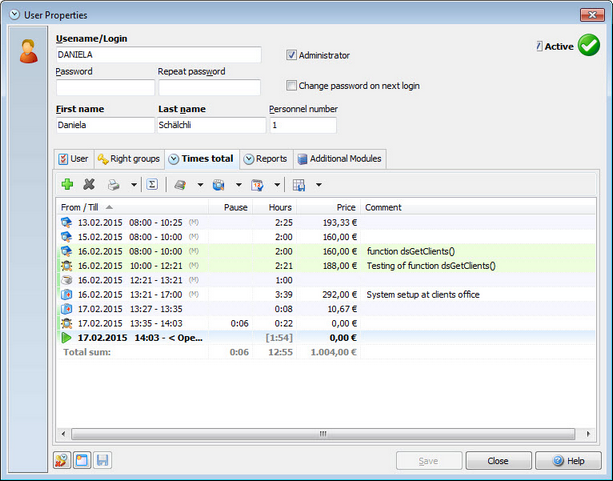Click the Pause column header

231,207
